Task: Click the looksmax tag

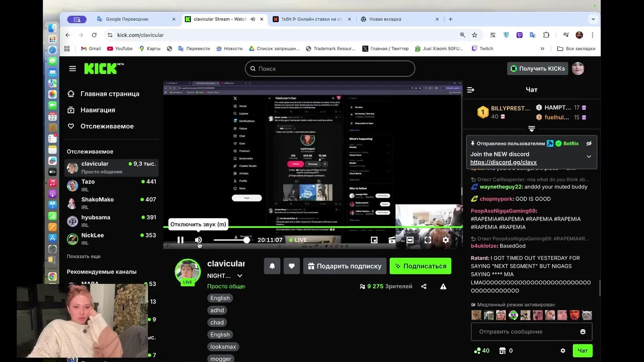Action: 223,347
